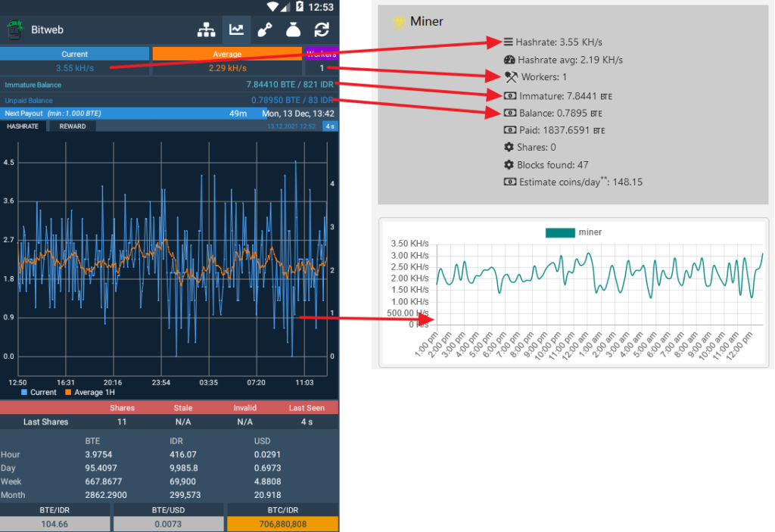Select the Workers header
The width and height of the screenshot is (775, 532).
pos(321,54)
